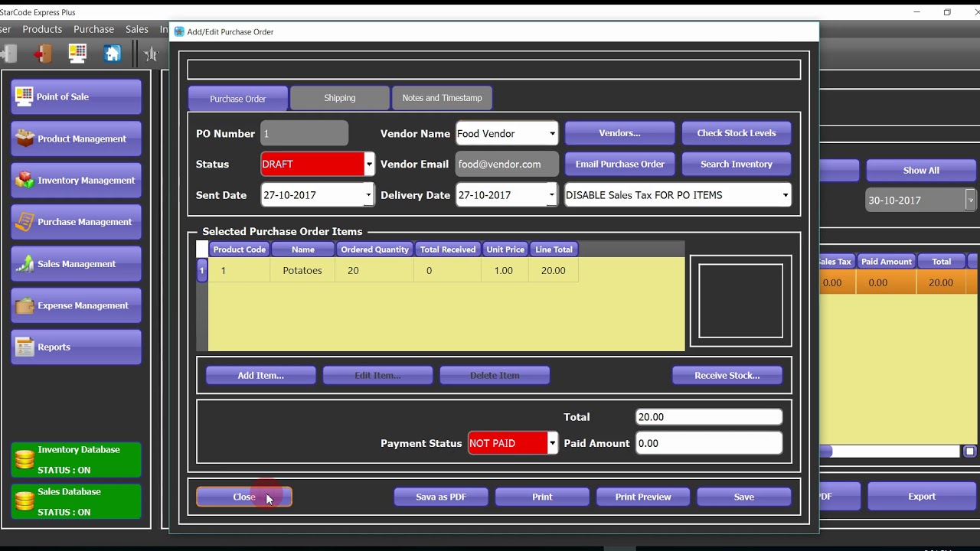
Task: Click the Vendors... button
Action: pos(619,133)
